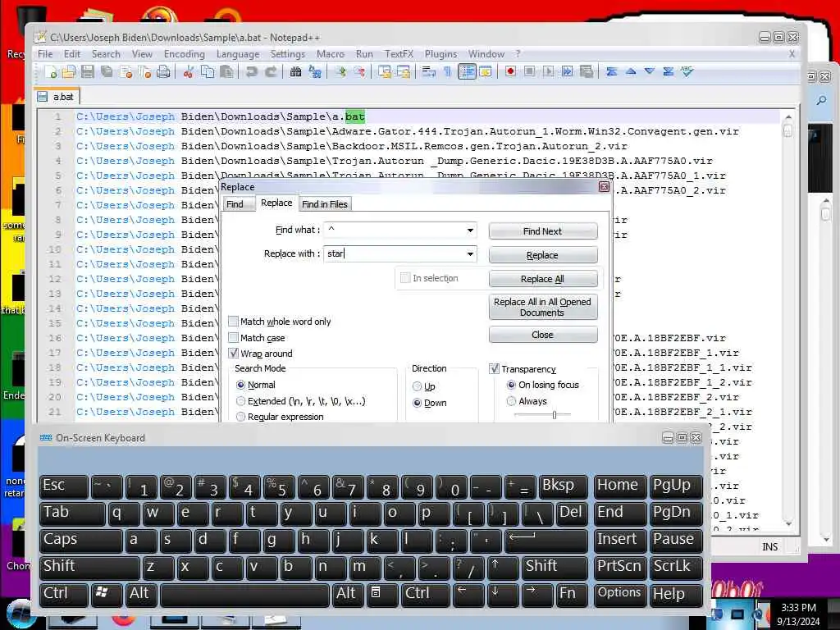The width and height of the screenshot is (840, 630).
Task: Click the Open file folder icon
Action: click(69, 72)
